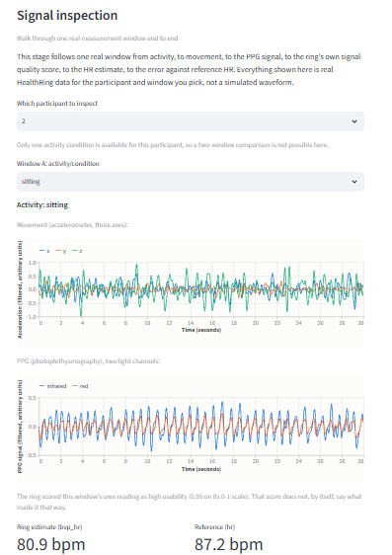Toggle the infrared legend entry in PPG chart
392x555 pixels.
tap(52, 386)
